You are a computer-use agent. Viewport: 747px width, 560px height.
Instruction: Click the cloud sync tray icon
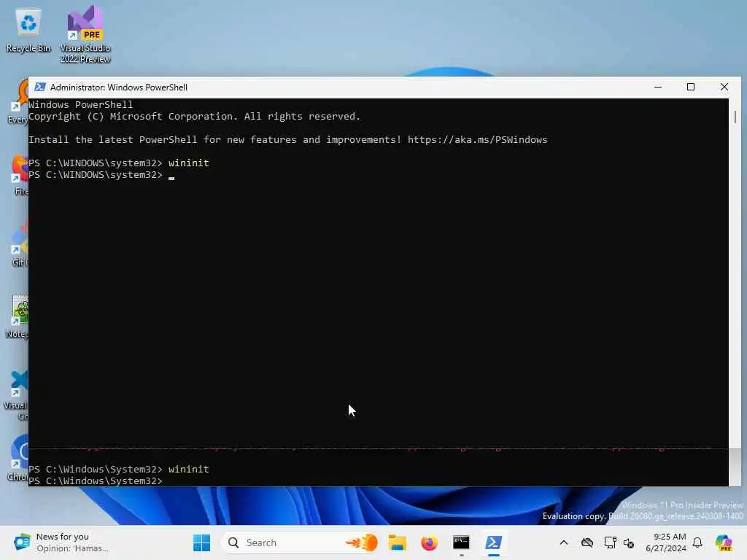pyautogui.click(x=587, y=542)
